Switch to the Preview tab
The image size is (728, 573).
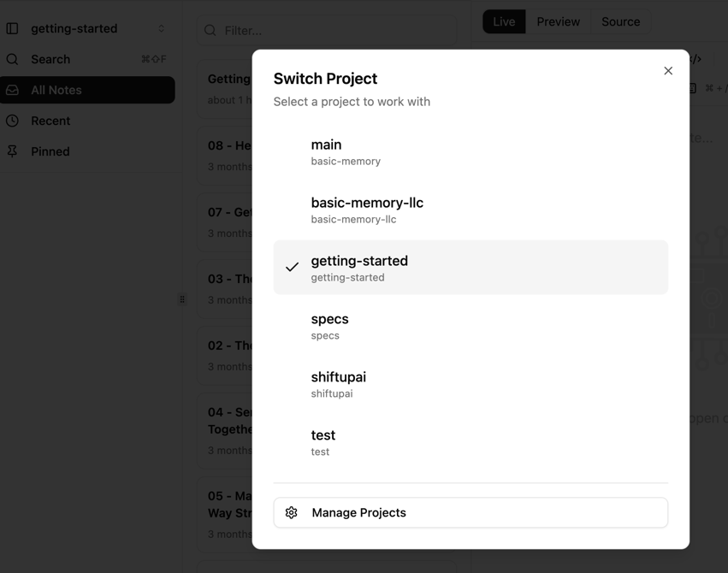[558, 21]
